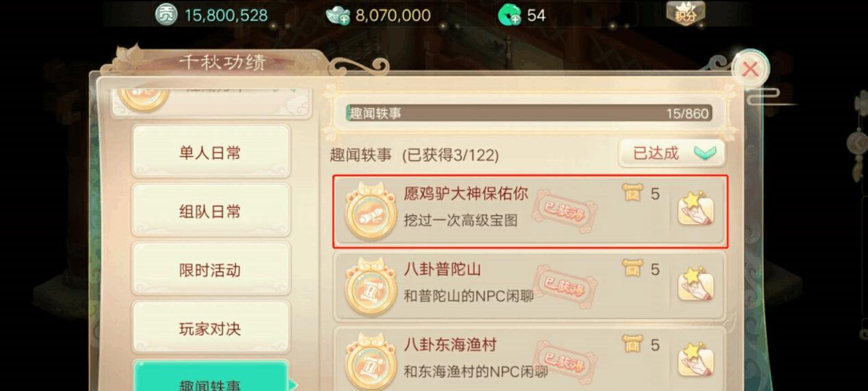The width and height of the screenshot is (868, 391).
Task: Open the 限时活动 category tab
Action: [211, 270]
